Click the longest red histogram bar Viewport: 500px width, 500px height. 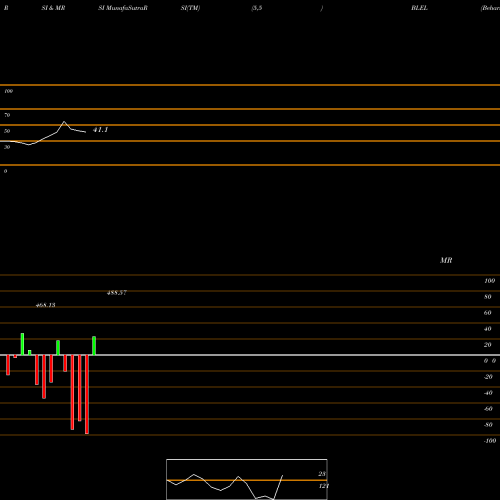87,394
